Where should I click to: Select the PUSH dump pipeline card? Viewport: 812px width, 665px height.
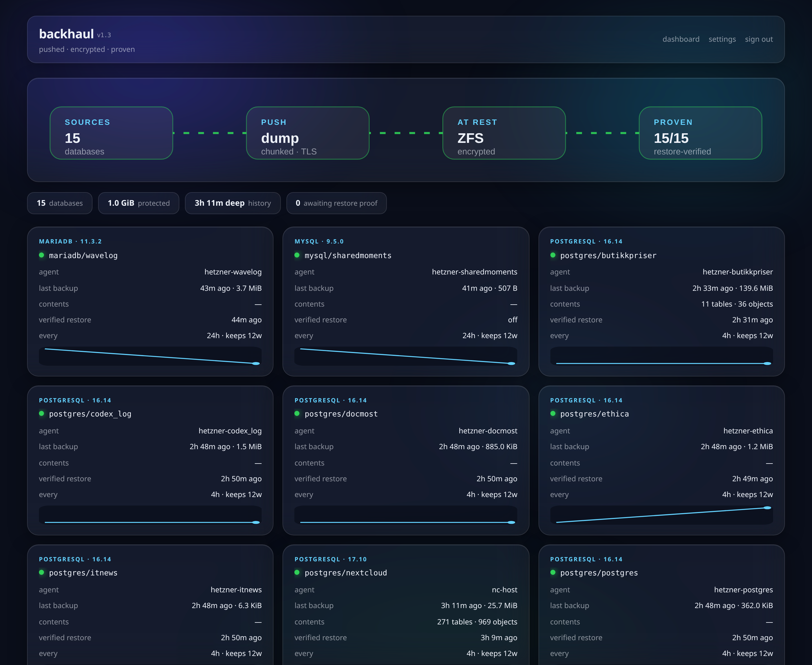(x=307, y=133)
